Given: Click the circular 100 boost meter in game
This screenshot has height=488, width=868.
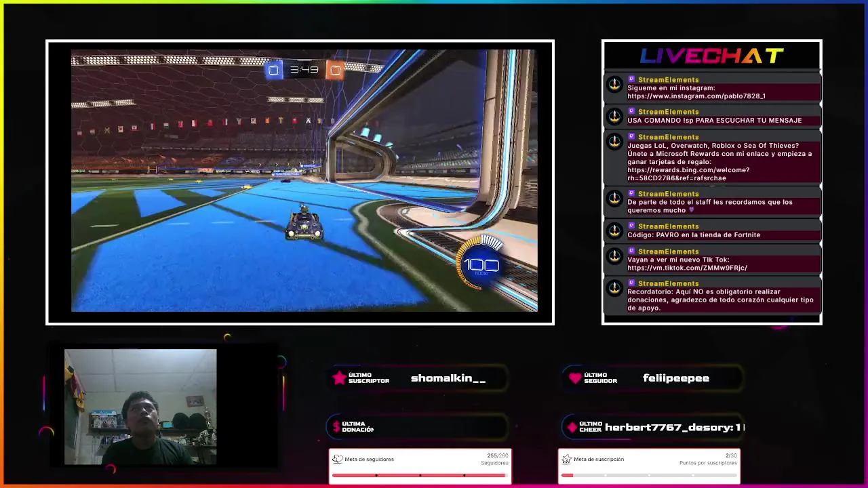Looking at the screenshot, I should [481, 263].
